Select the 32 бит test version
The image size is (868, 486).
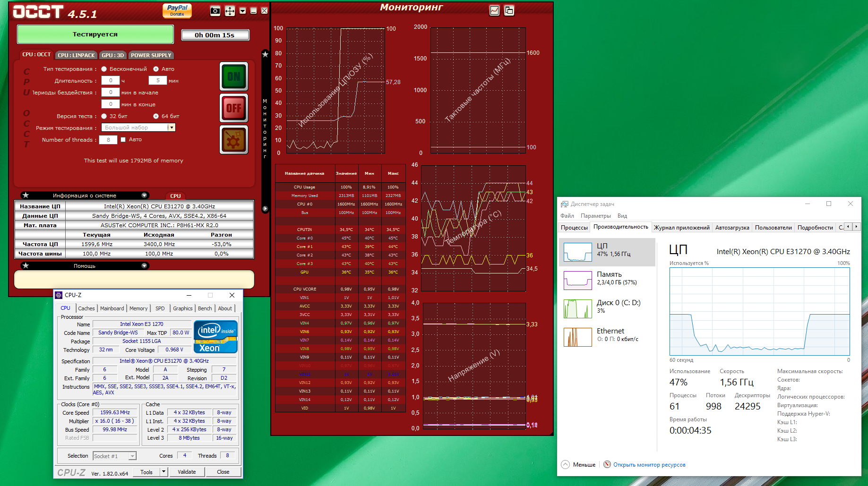coord(104,116)
